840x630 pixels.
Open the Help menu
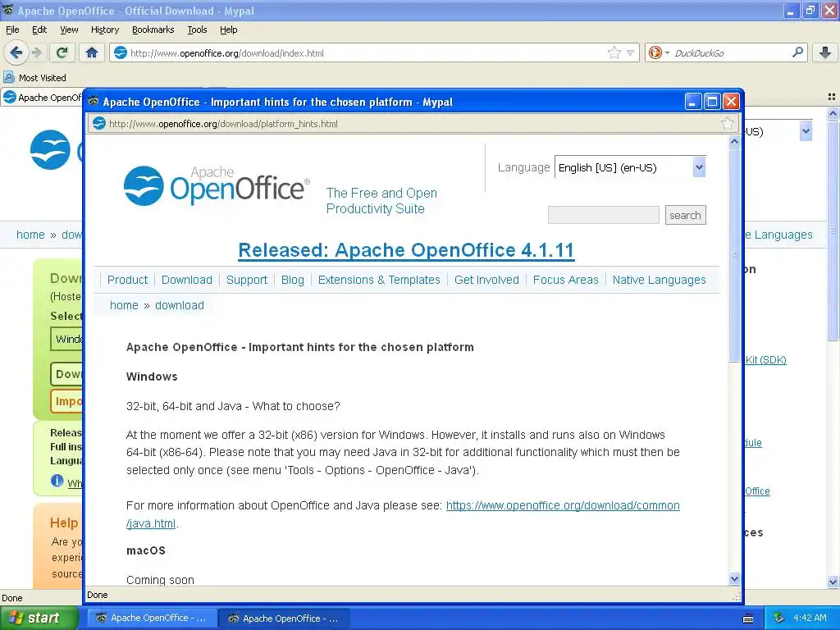tap(228, 30)
